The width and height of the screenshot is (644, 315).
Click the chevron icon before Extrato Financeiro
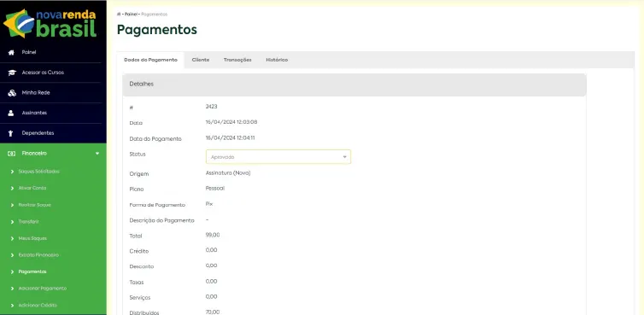12,255
